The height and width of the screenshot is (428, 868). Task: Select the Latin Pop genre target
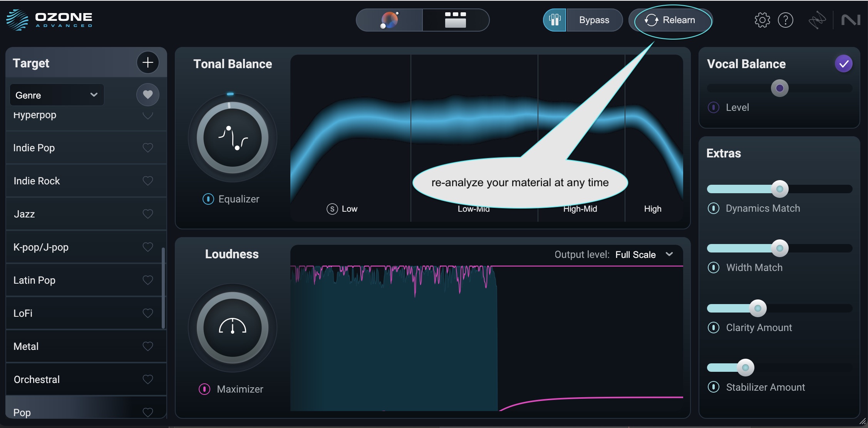point(86,280)
